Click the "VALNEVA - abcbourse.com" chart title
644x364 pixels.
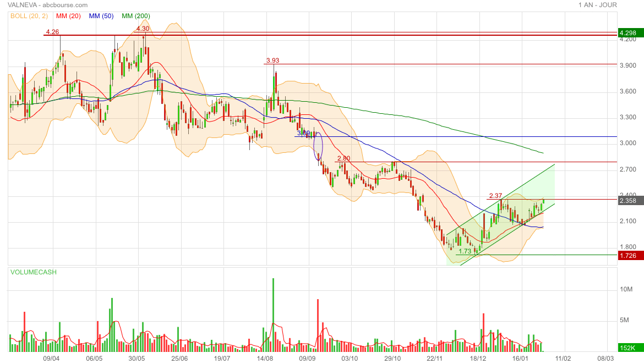pos(48,5)
